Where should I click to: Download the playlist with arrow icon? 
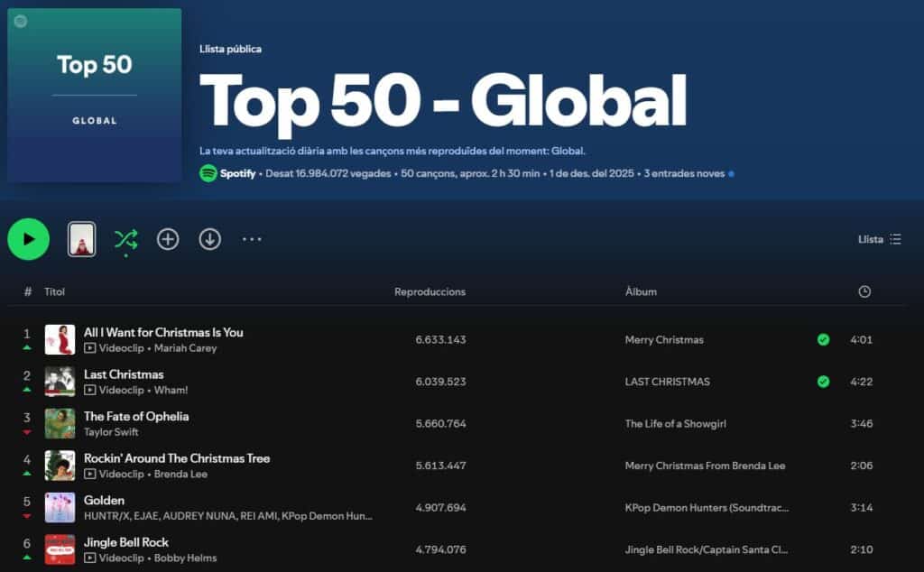click(x=210, y=239)
